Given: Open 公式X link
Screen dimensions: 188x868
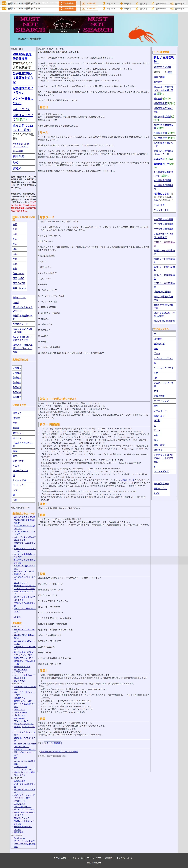Looking at the screenshot, I should coord(156,493).
